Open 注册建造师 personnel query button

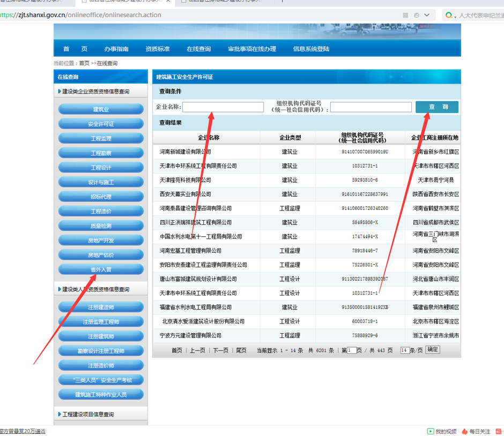101,307
